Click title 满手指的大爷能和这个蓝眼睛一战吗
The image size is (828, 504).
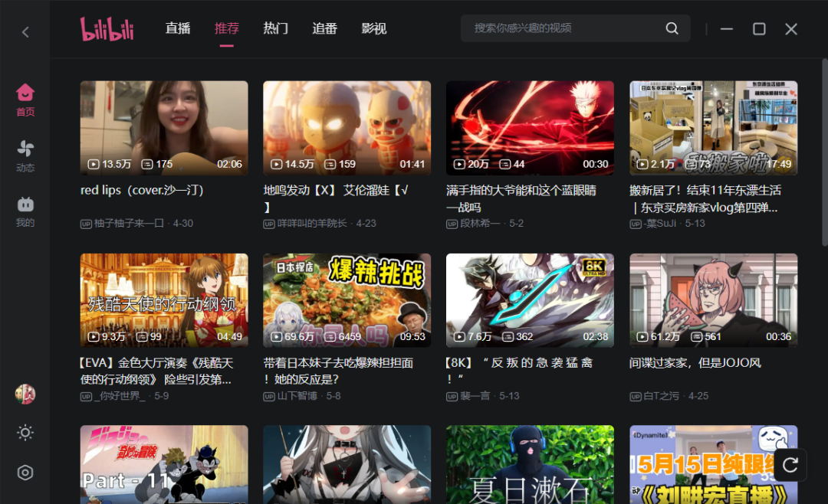[x=521, y=198]
